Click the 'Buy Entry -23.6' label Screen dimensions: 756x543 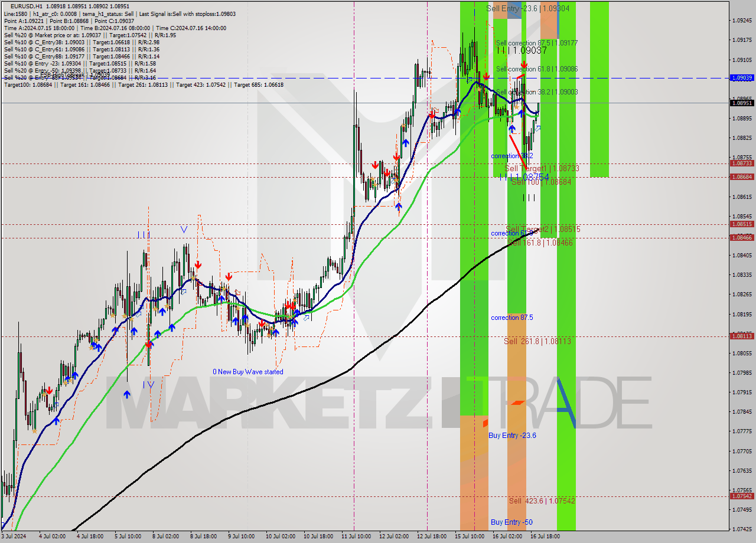coord(513,436)
